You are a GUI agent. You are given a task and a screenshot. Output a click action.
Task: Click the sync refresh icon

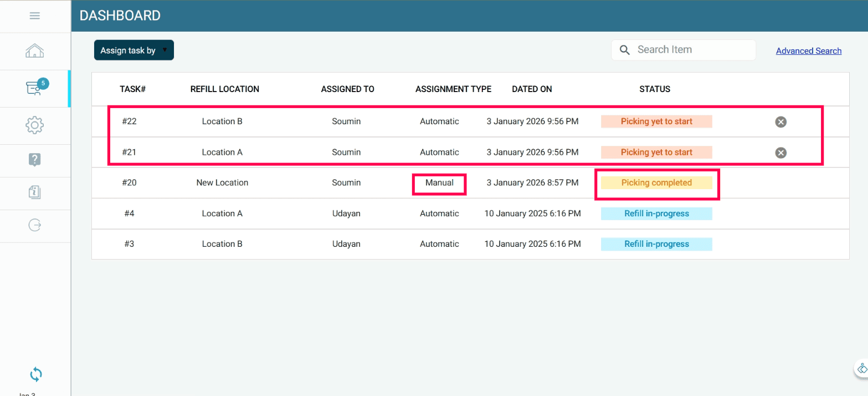(x=35, y=374)
